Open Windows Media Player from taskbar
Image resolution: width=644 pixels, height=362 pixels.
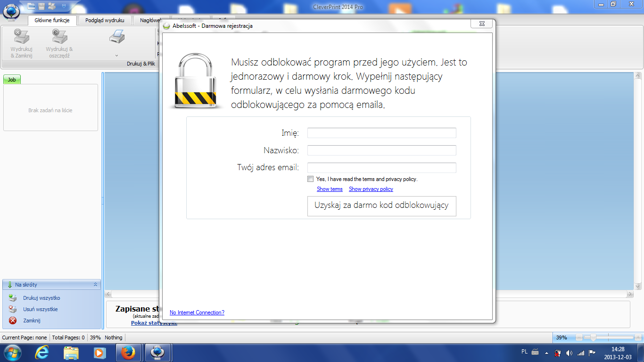click(x=99, y=353)
